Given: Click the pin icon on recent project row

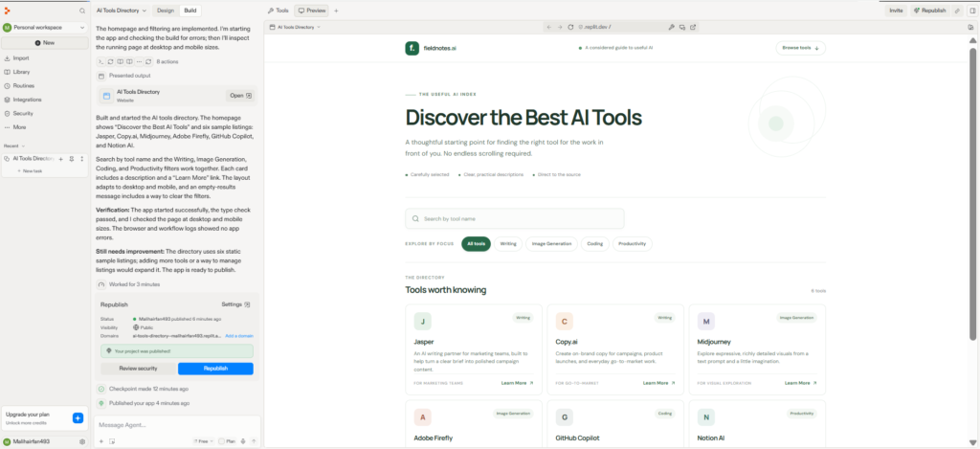Looking at the screenshot, I should click(x=71, y=159).
